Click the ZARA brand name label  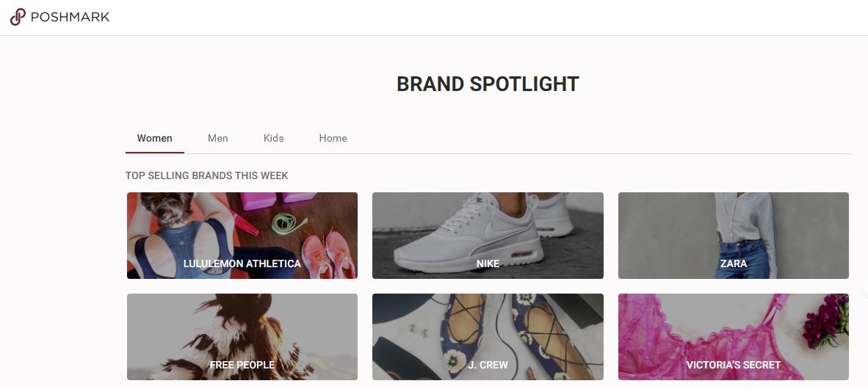tap(733, 263)
